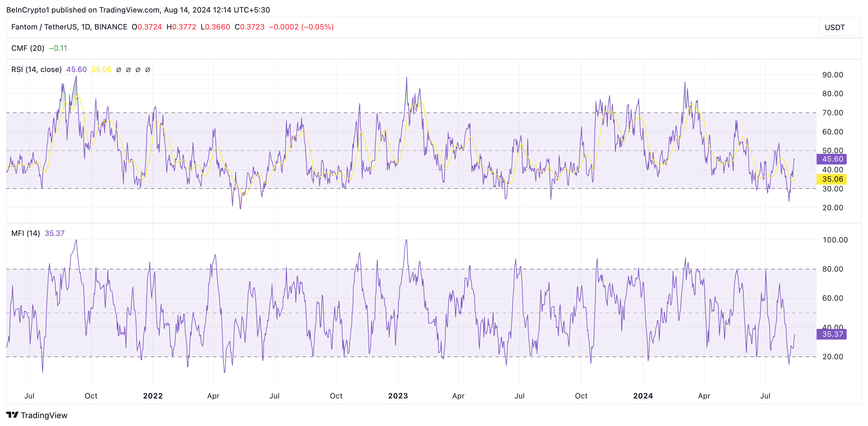
Task: Click the 70.00 level on RSI scale
Action: click(832, 113)
